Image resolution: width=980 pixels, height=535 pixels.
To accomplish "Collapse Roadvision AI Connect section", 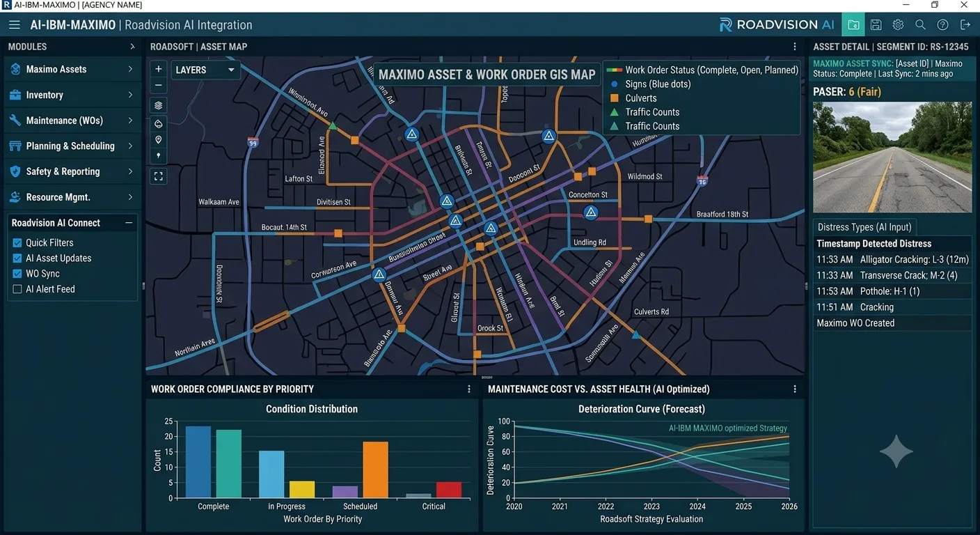I will coord(129,223).
